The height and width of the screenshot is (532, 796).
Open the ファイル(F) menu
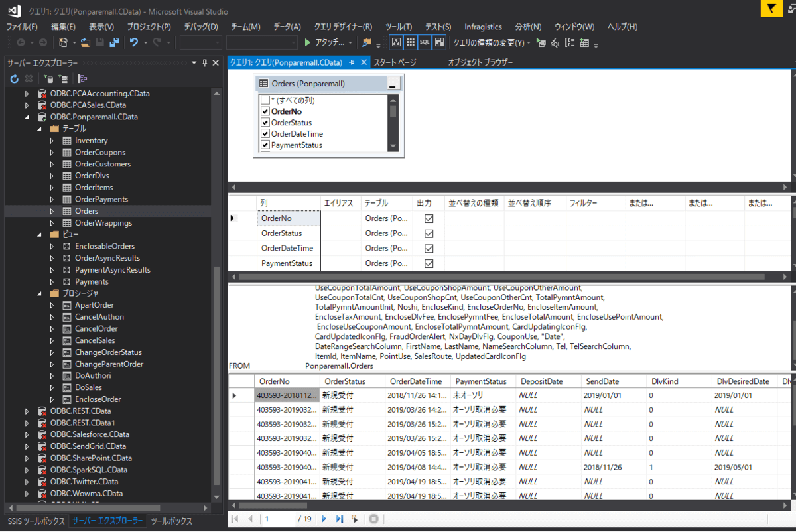coord(22,27)
